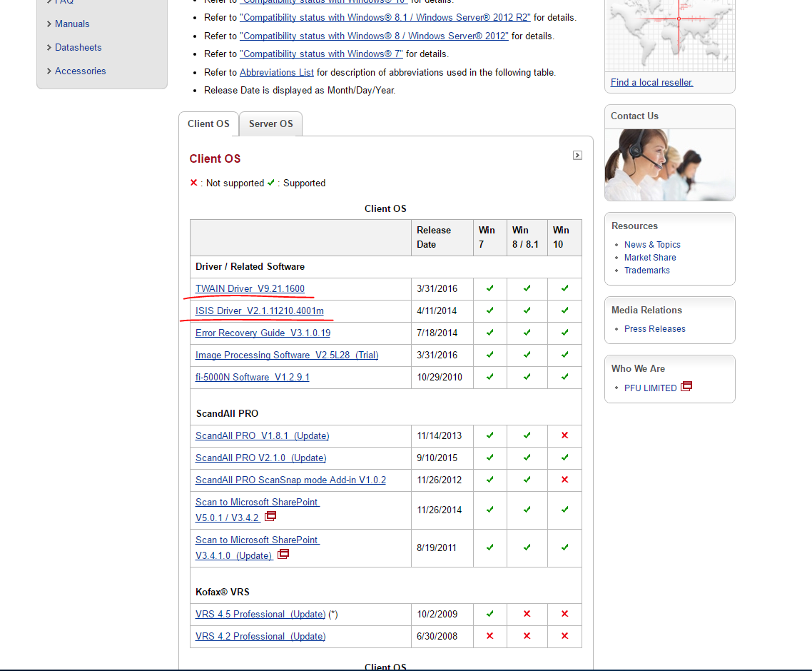
Task: Open Image Processing Software V2.5L28 (Trial) link
Action: tap(287, 355)
